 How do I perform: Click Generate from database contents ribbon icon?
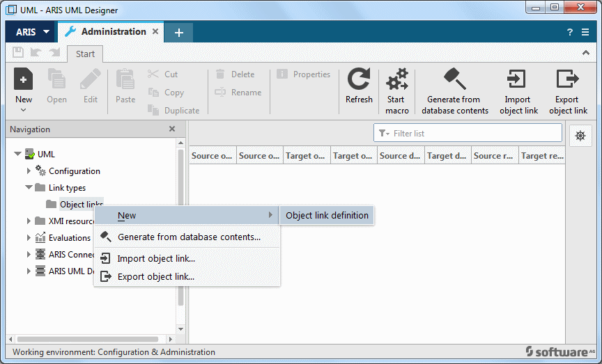(x=454, y=79)
